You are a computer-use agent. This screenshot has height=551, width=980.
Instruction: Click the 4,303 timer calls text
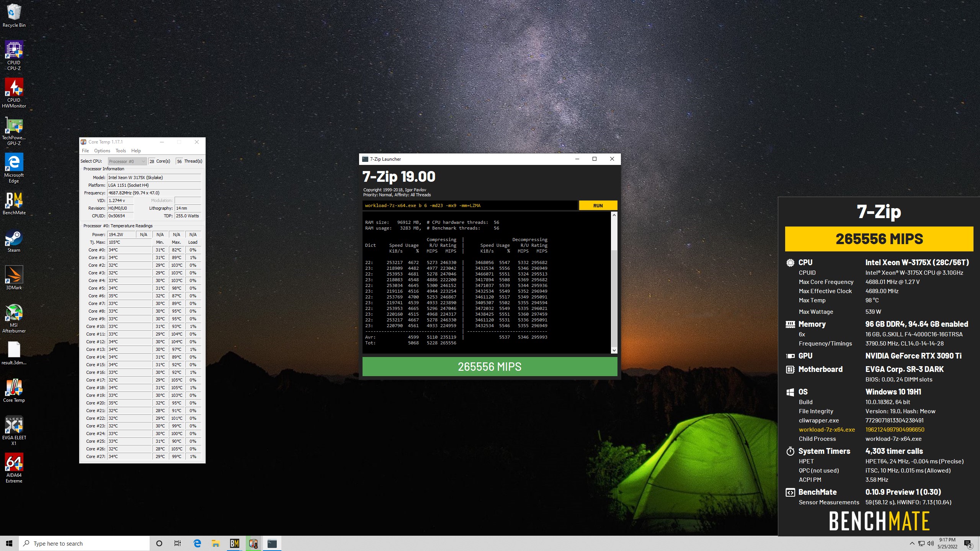pos(894,451)
